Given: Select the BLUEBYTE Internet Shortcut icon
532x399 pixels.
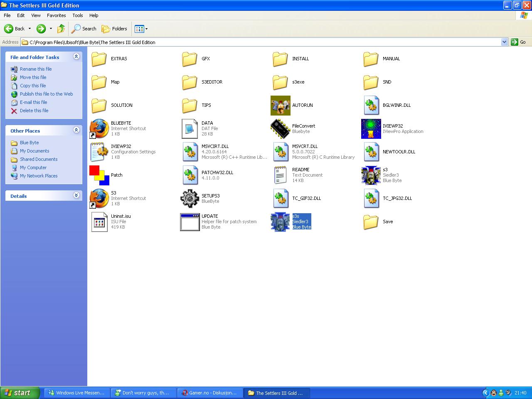Looking at the screenshot, I should tap(99, 128).
